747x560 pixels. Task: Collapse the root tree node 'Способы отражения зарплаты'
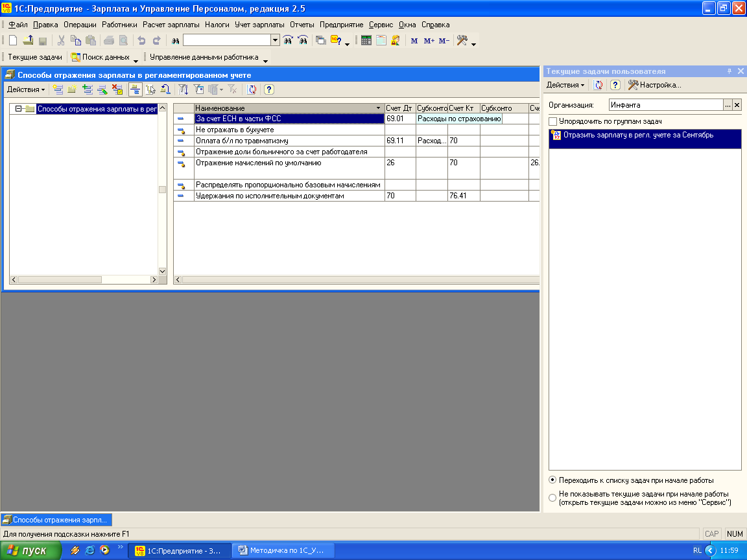click(x=18, y=109)
